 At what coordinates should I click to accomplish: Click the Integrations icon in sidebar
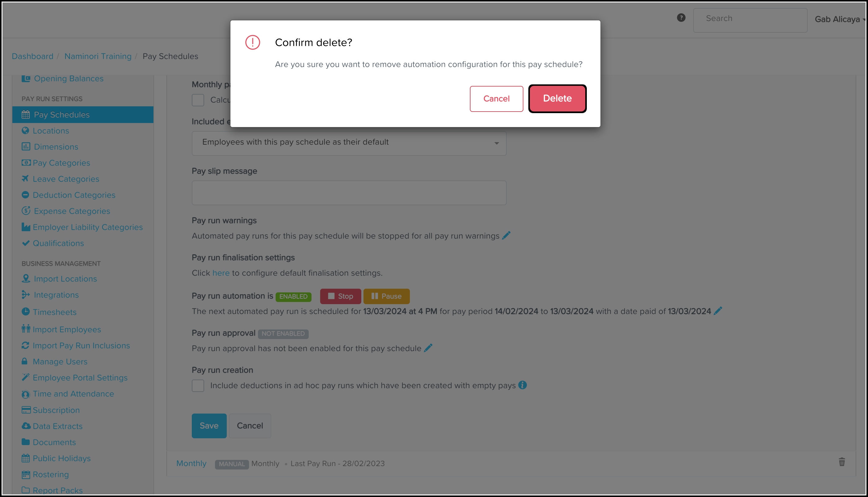pyautogui.click(x=26, y=295)
